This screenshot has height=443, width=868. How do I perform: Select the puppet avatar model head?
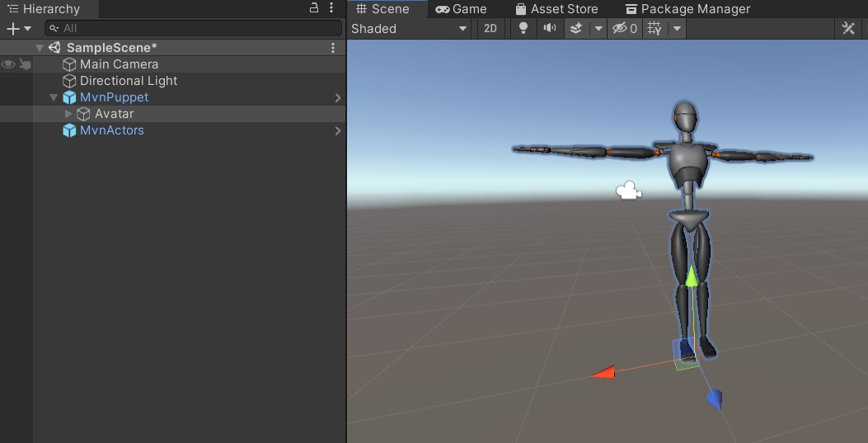685,116
